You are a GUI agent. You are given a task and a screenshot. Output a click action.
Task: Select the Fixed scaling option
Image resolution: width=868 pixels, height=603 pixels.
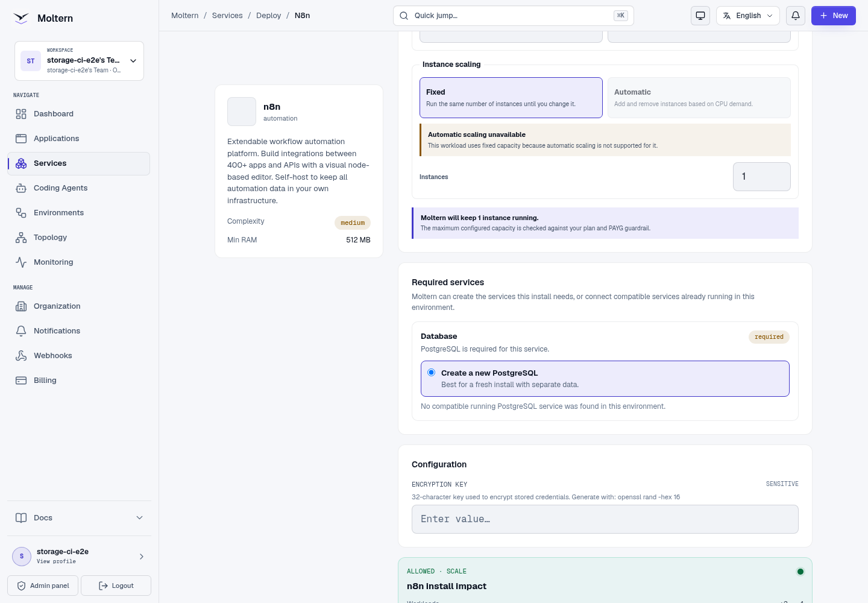pyautogui.click(x=511, y=98)
